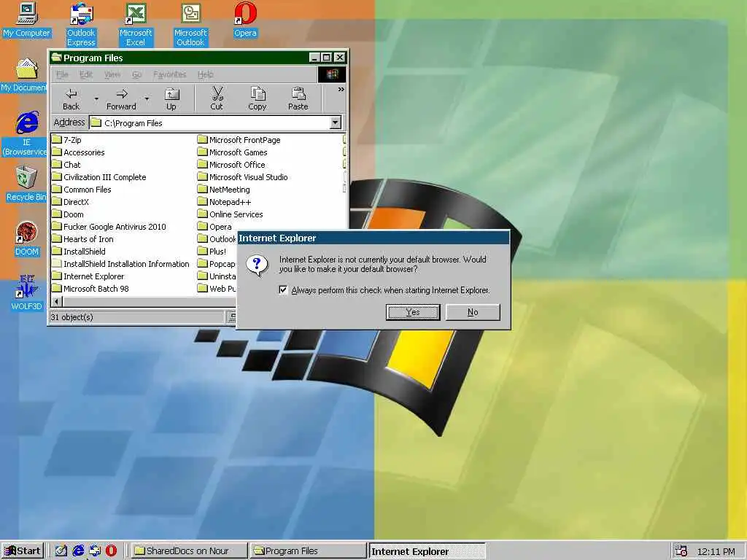Open the Forward button history dropdown arrow

click(147, 99)
